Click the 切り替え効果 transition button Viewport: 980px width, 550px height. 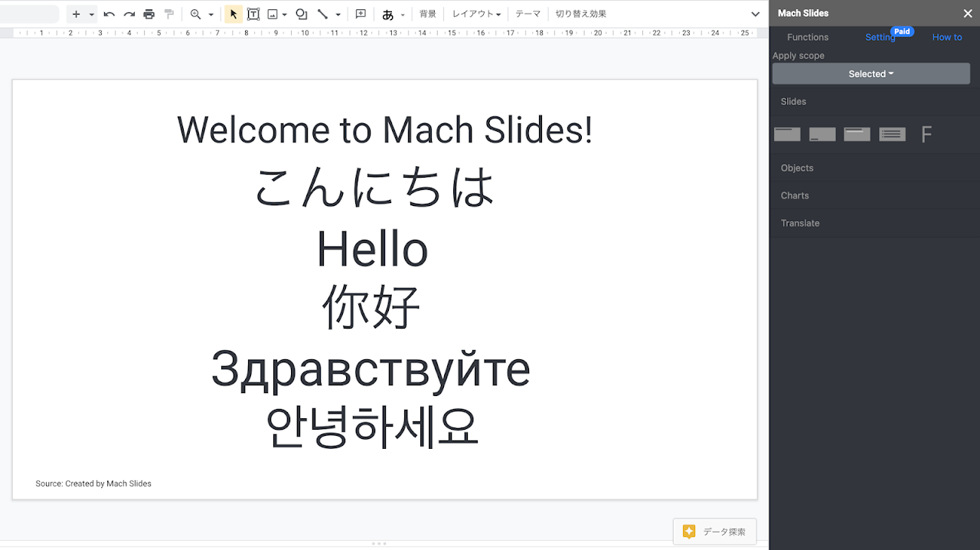pyautogui.click(x=580, y=14)
